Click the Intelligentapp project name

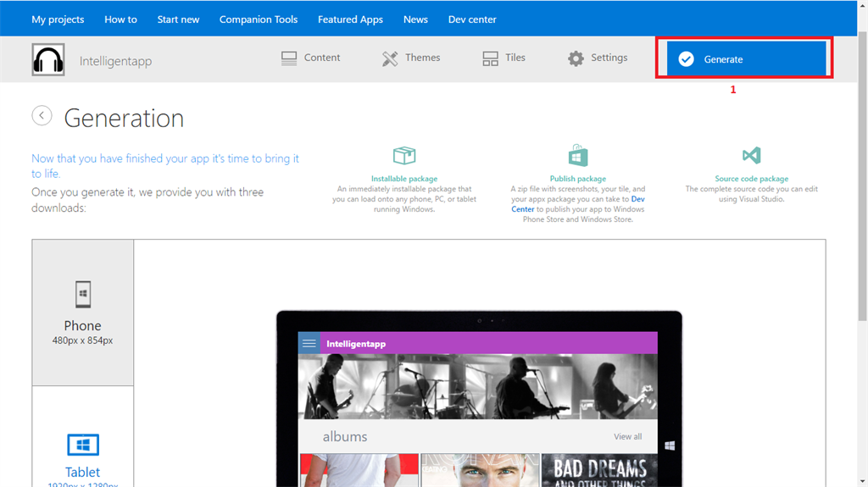[x=115, y=61]
